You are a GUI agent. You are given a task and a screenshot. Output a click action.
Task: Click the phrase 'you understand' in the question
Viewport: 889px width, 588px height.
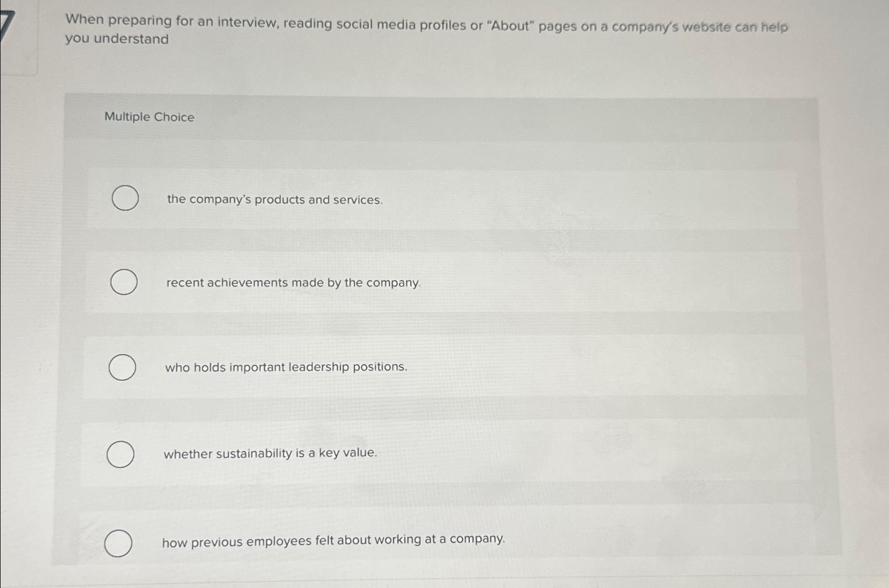pyautogui.click(x=117, y=40)
